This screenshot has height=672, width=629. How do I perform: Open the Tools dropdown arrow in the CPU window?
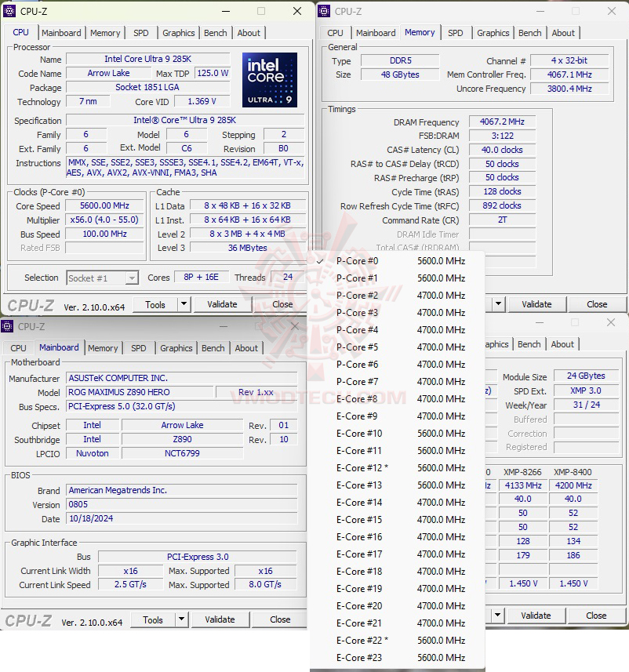(184, 304)
